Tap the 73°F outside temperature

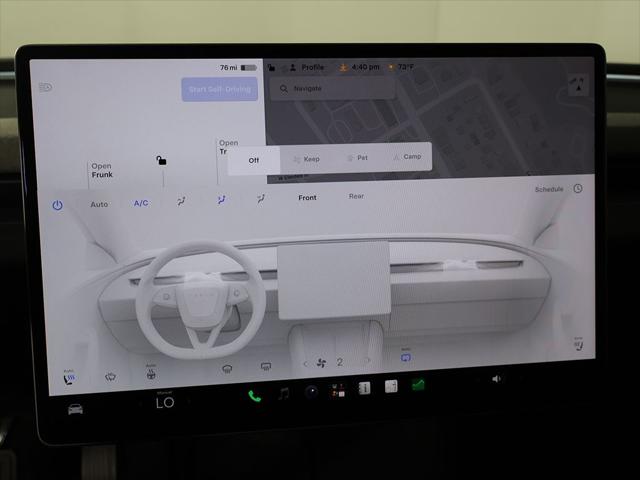[x=406, y=67]
